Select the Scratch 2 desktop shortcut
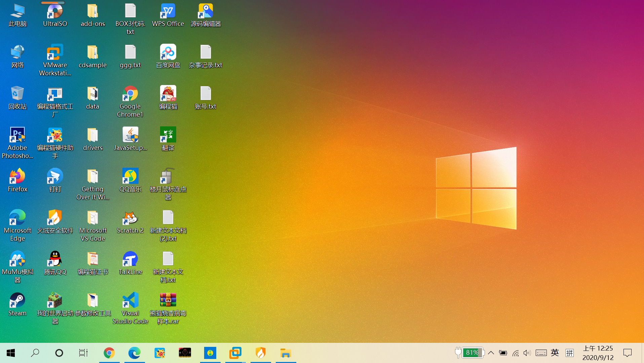644x363 pixels. (130, 222)
